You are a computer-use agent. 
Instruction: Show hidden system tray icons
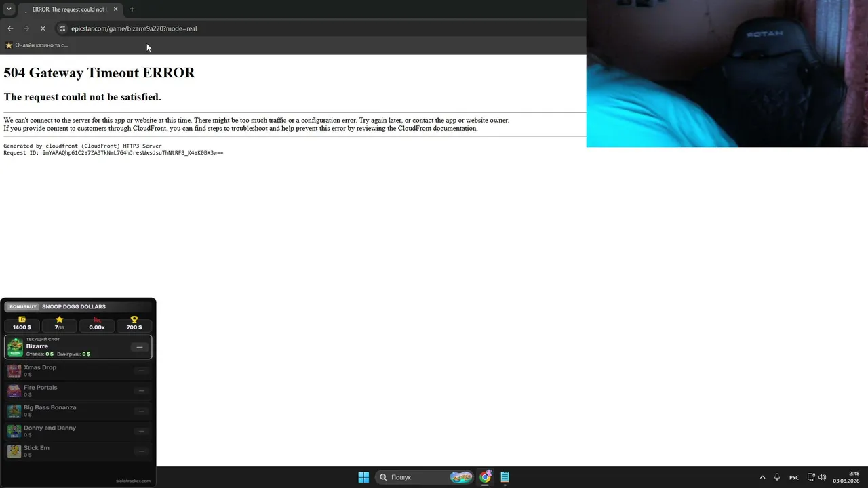762,477
